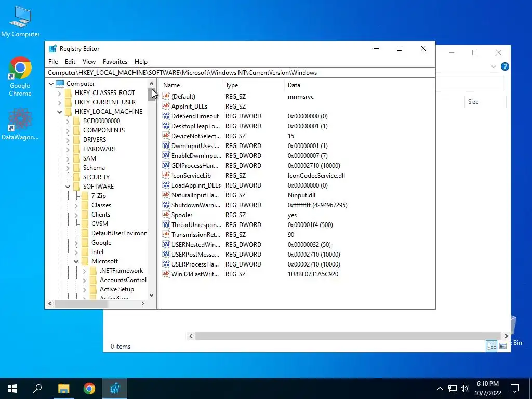Viewport: 532px width, 399px height.
Task: Click the AppInit_DLLs string value icon
Action: point(166,106)
